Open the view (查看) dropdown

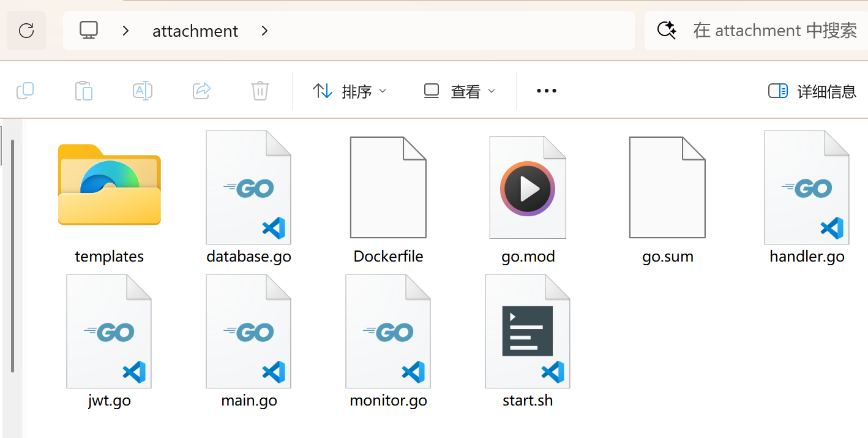click(x=460, y=91)
